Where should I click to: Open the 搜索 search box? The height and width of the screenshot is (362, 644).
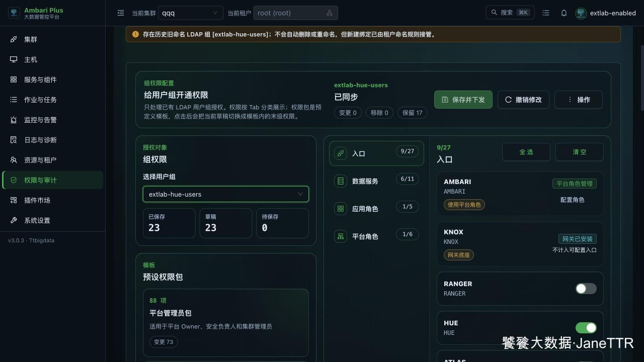510,13
